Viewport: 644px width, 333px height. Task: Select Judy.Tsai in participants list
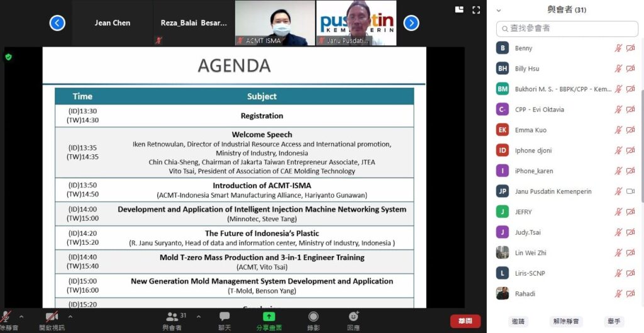tap(528, 232)
